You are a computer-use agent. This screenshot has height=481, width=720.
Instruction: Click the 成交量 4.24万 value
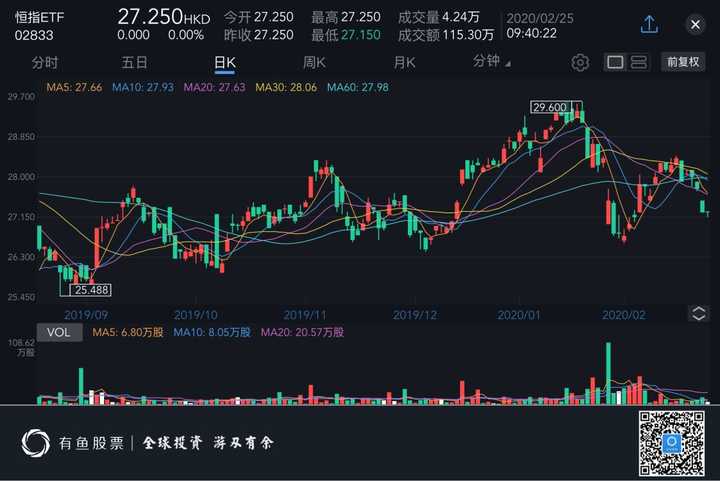click(439, 17)
